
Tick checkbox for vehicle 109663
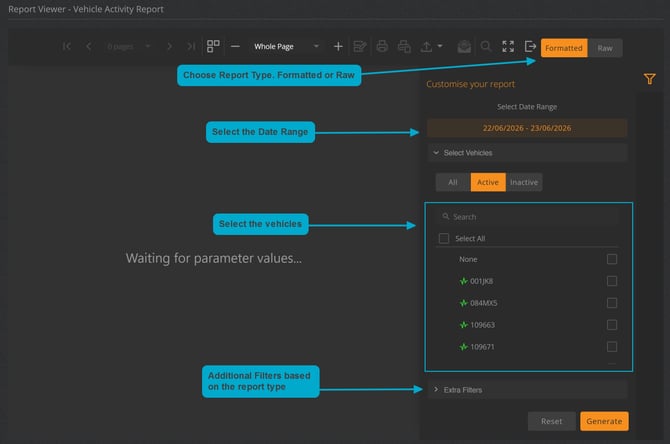coord(612,325)
